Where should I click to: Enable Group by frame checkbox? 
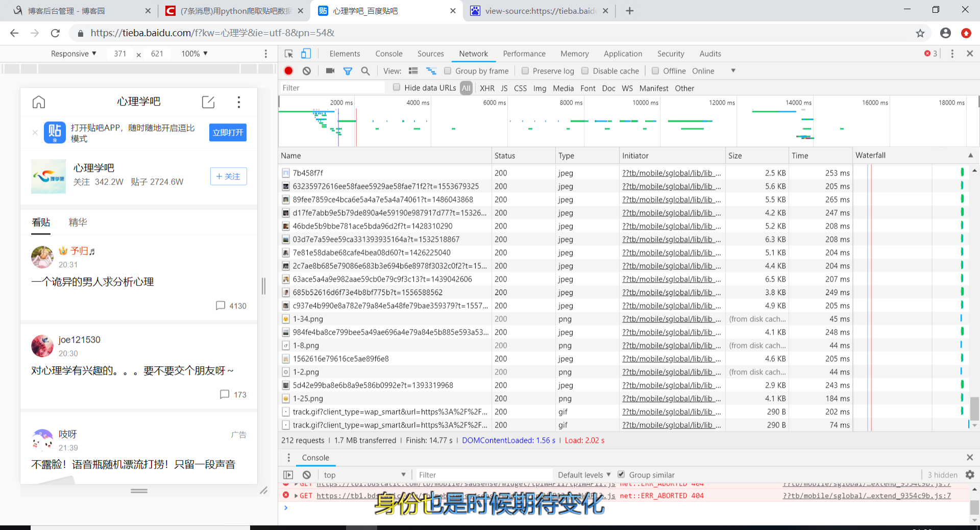pos(448,71)
